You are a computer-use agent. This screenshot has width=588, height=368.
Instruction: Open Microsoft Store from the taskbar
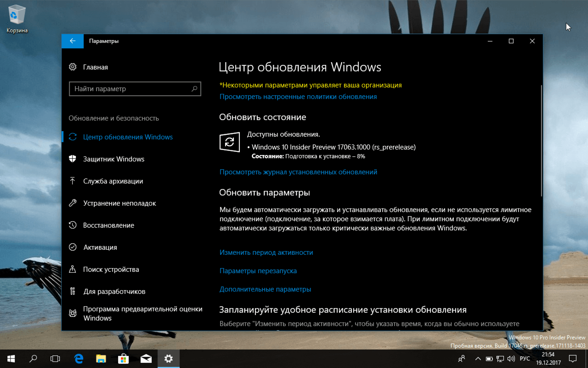[x=124, y=358]
